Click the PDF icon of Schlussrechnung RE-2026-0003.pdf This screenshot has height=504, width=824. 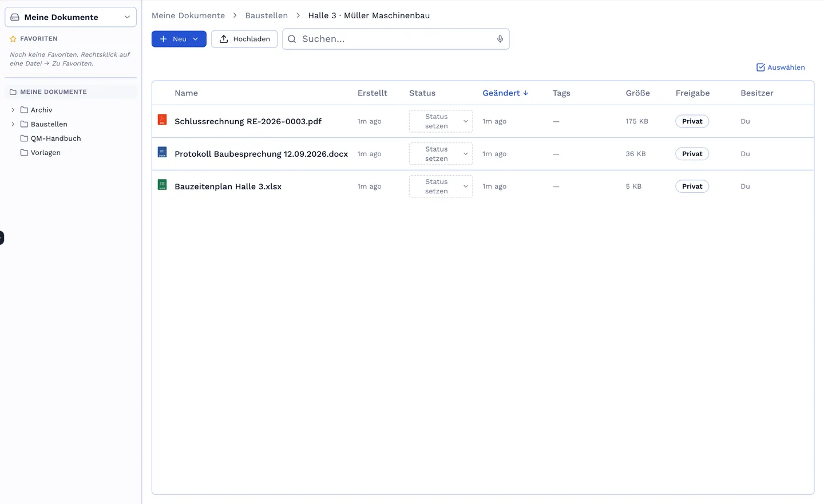tap(162, 120)
